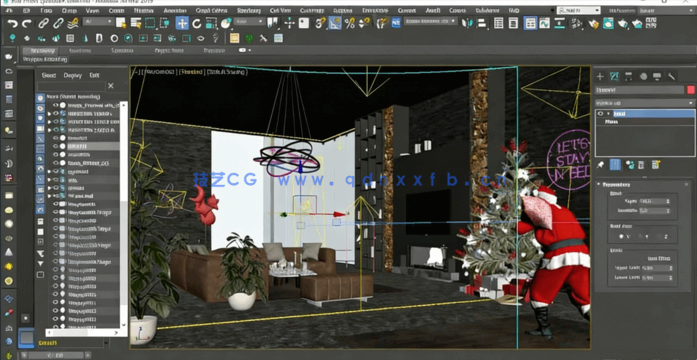Open Edit Named Selection Sets
The height and width of the screenshot is (360, 697).
click(381, 23)
